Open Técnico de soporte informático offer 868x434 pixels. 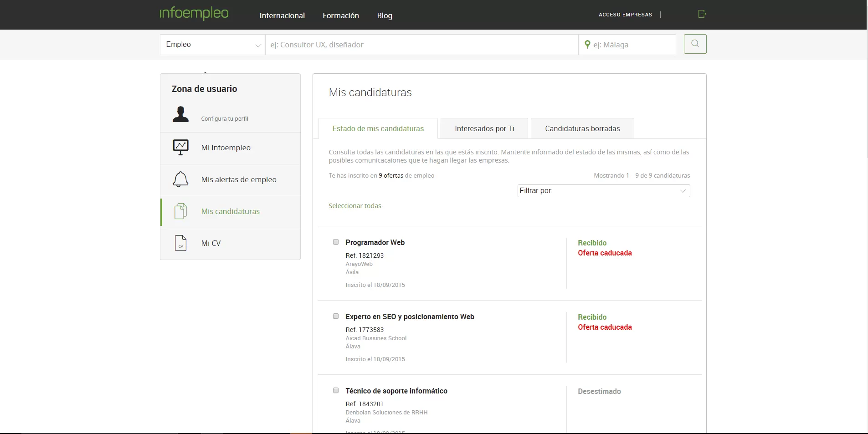pyautogui.click(x=396, y=391)
